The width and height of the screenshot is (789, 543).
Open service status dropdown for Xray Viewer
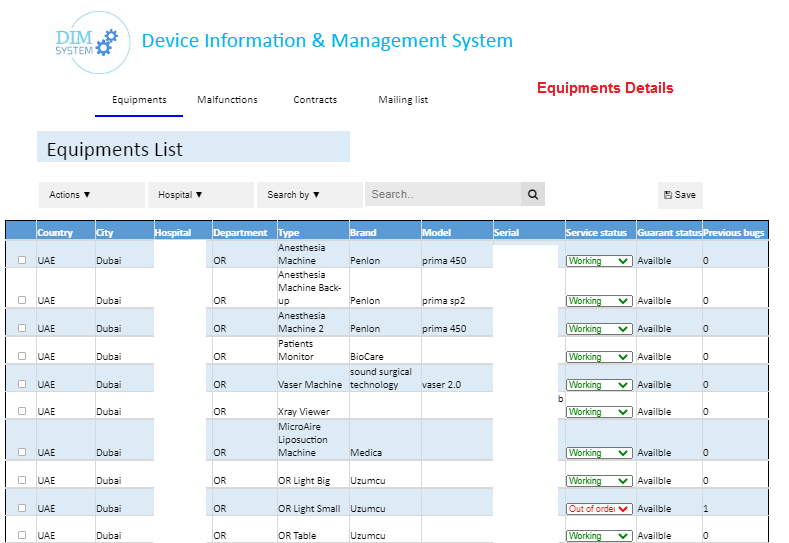599,411
